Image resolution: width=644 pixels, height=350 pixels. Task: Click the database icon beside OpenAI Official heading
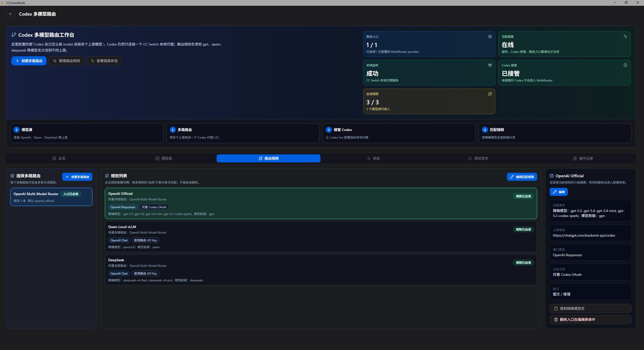552,176
